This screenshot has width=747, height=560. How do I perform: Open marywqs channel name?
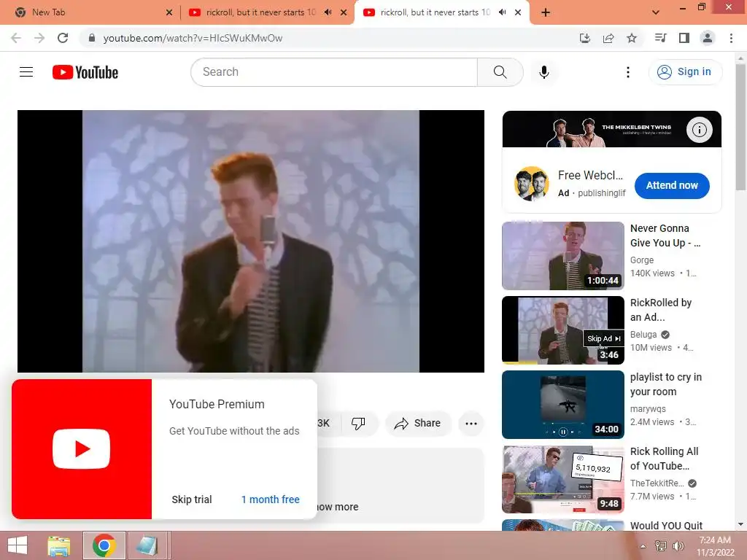click(648, 408)
